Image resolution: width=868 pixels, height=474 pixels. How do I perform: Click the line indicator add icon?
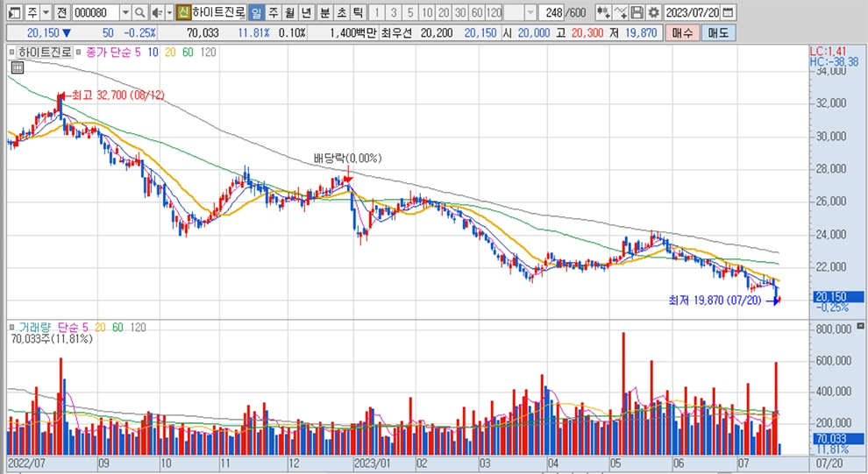pyautogui.click(x=621, y=12)
